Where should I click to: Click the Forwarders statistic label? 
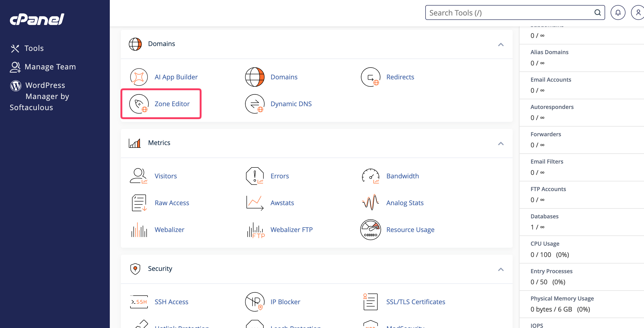coord(546,134)
